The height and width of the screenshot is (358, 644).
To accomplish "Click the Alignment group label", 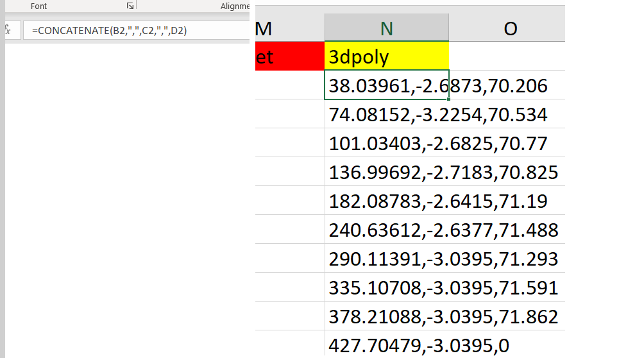I will pyautogui.click(x=235, y=6).
